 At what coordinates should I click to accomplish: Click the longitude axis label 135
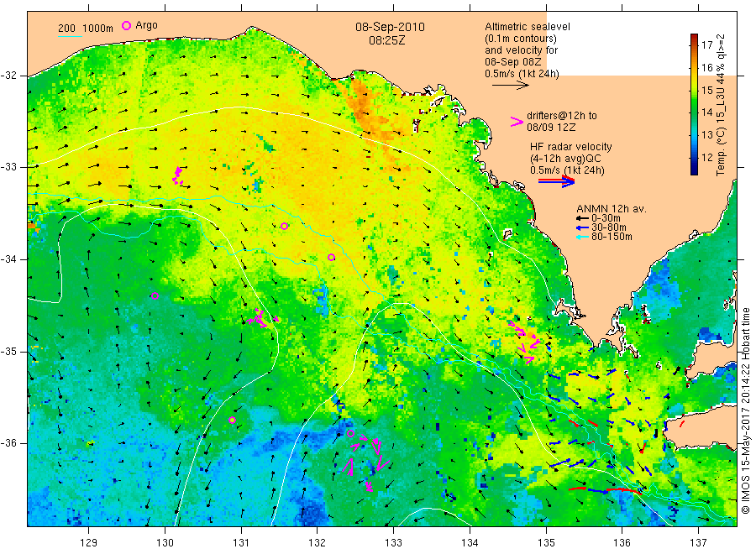click(546, 543)
